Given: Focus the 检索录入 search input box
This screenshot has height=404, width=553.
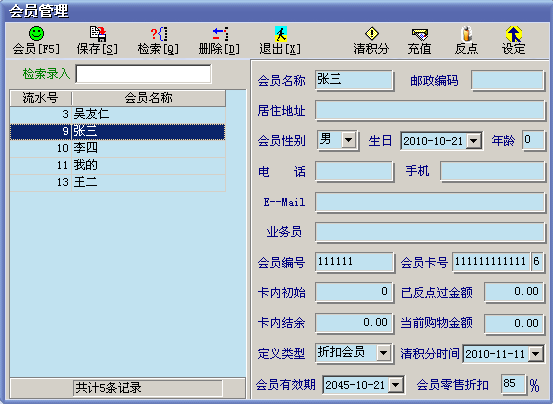Looking at the screenshot, I should point(144,74).
